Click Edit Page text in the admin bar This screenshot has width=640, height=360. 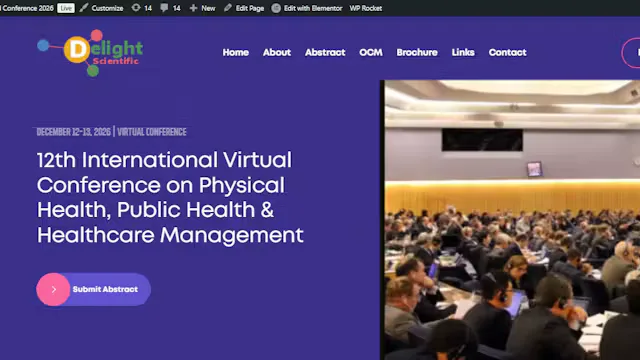point(250,8)
